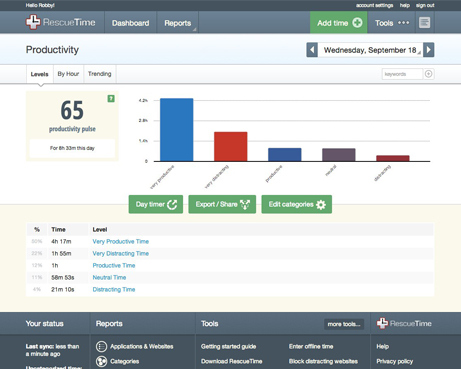Click the productive dark blue bar

[285, 155]
